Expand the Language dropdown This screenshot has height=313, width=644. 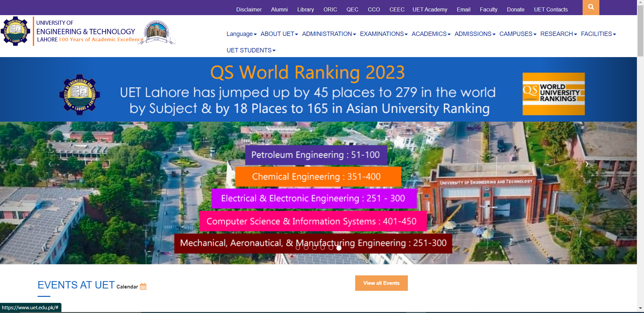pyautogui.click(x=241, y=34)
